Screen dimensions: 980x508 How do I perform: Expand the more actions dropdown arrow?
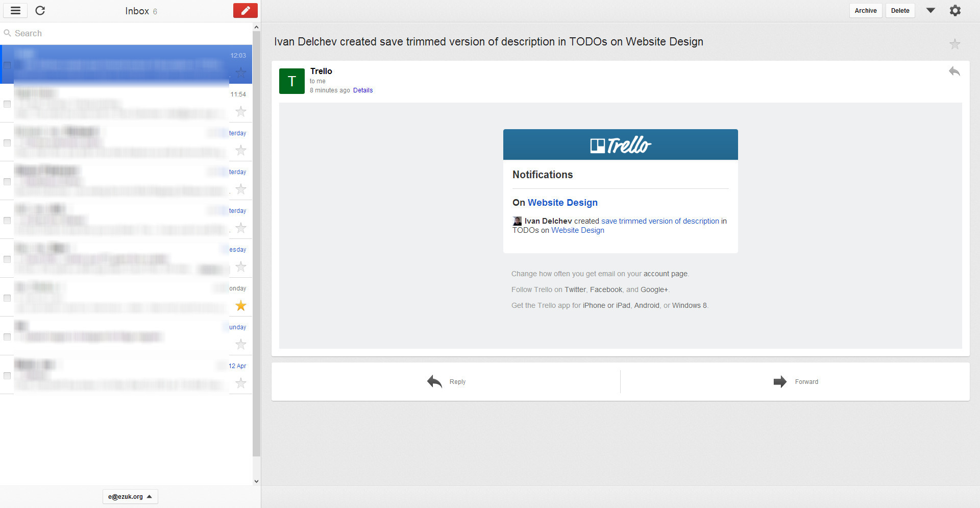point(930,10)
